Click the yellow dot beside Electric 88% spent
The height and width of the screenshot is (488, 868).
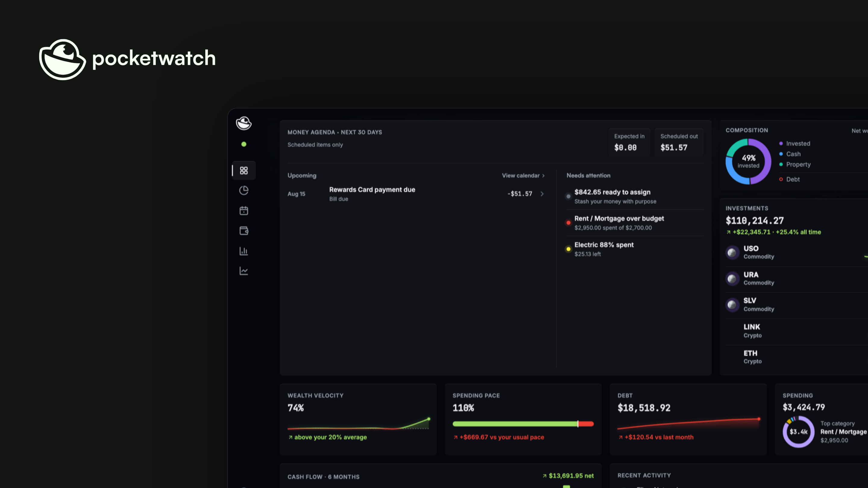pos(568,249)
